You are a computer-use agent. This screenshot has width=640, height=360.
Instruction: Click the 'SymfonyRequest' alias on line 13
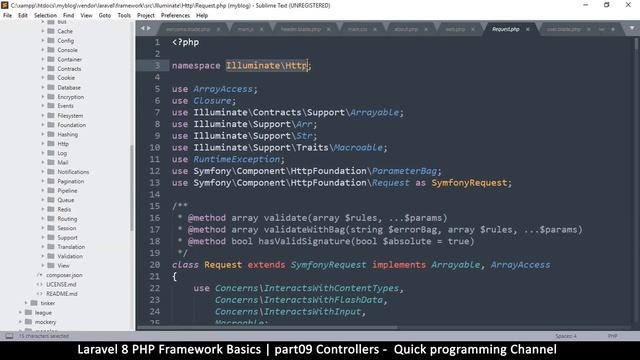pos(469,182)
